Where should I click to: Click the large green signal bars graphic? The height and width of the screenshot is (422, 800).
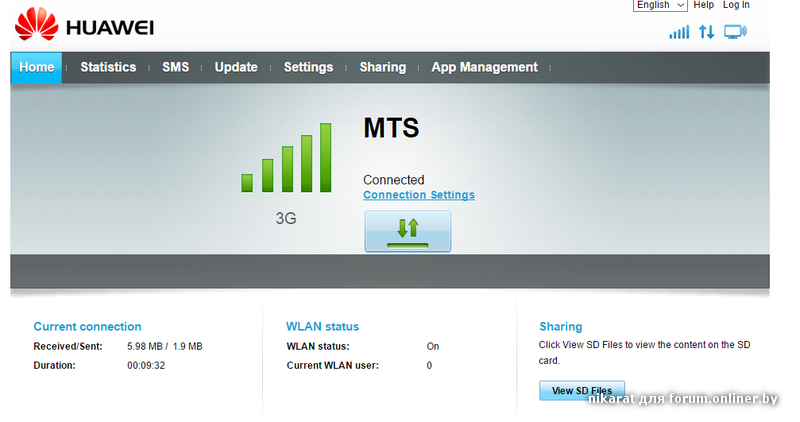(x=286, y=158)
